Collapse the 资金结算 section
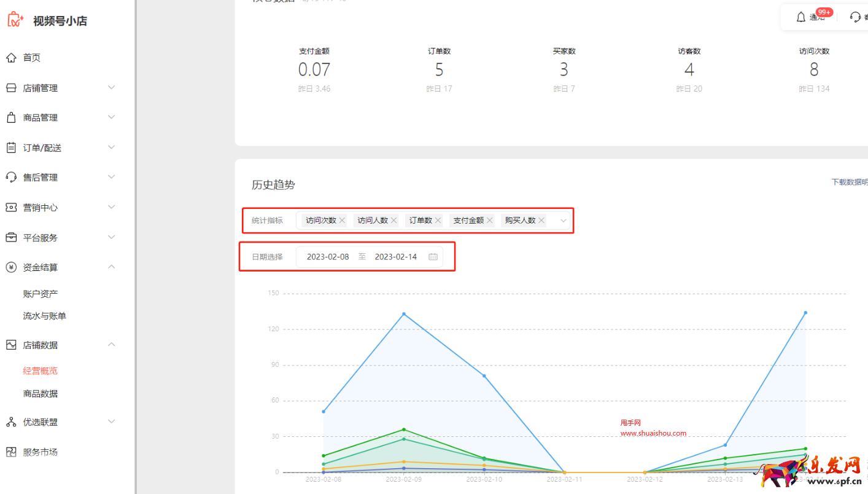 click(111, 267)
